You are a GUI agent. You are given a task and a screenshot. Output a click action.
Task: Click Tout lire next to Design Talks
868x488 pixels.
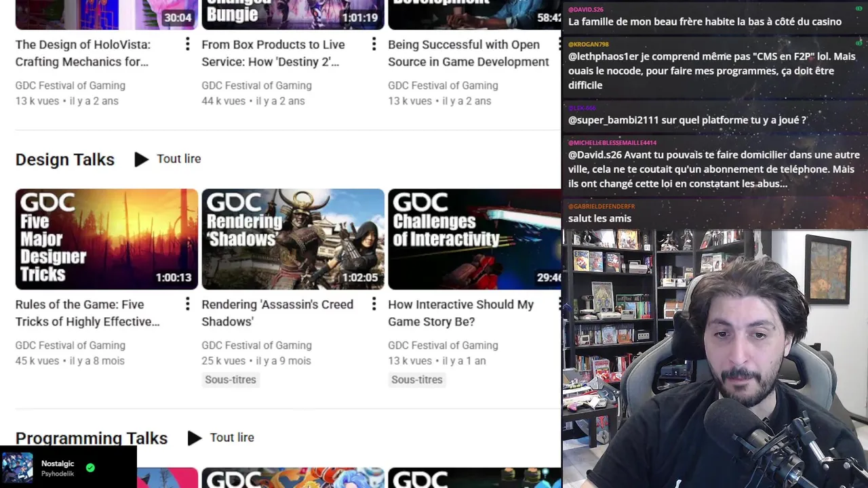coord(179,159)
